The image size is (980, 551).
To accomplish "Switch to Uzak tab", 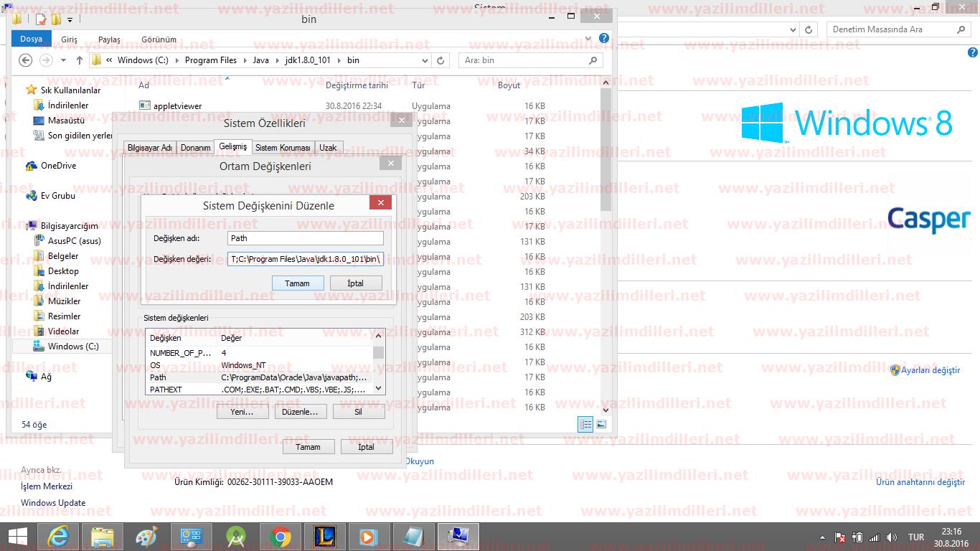I will 328,148.
